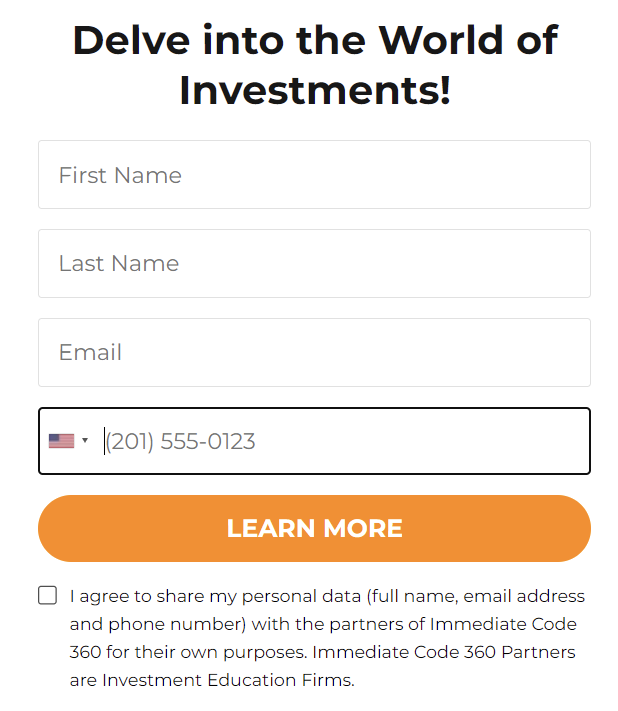This screenshot has width=618, height=711.
Task: Submit with the orange LEARN MORE button
Action: tap(314, 528)
